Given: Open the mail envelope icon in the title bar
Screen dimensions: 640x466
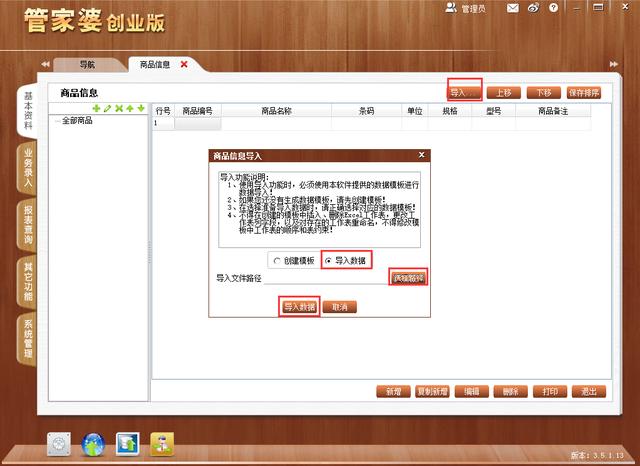Looking at the screenshot, I should 513,9.
